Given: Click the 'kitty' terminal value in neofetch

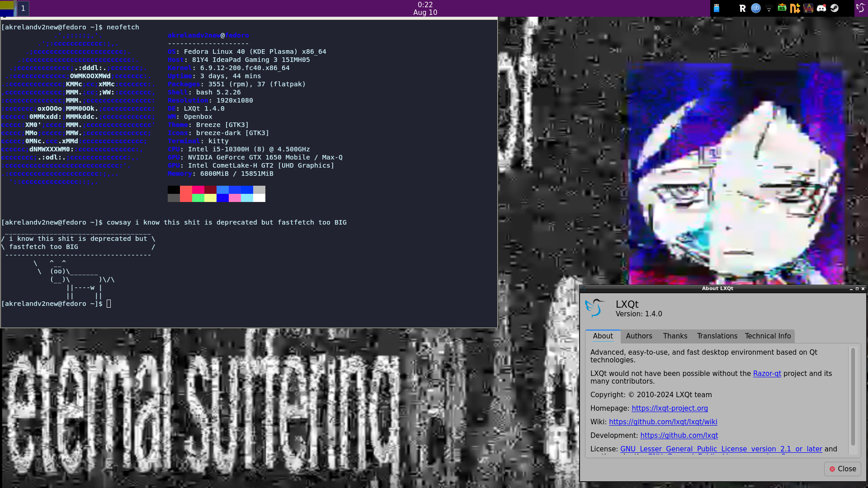Looking at the screenshot, I should pyautogui.click(x=218, y=141).
